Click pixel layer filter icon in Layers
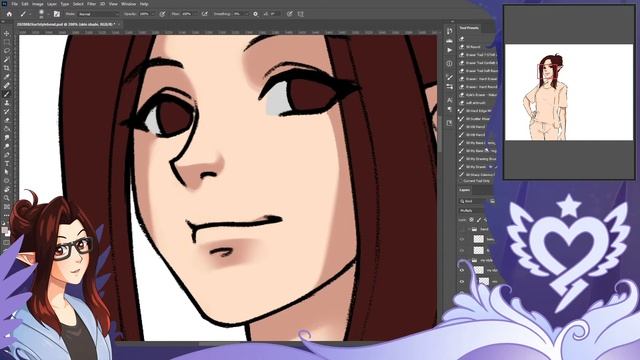640x360 pixels. [x=492, y=201]
